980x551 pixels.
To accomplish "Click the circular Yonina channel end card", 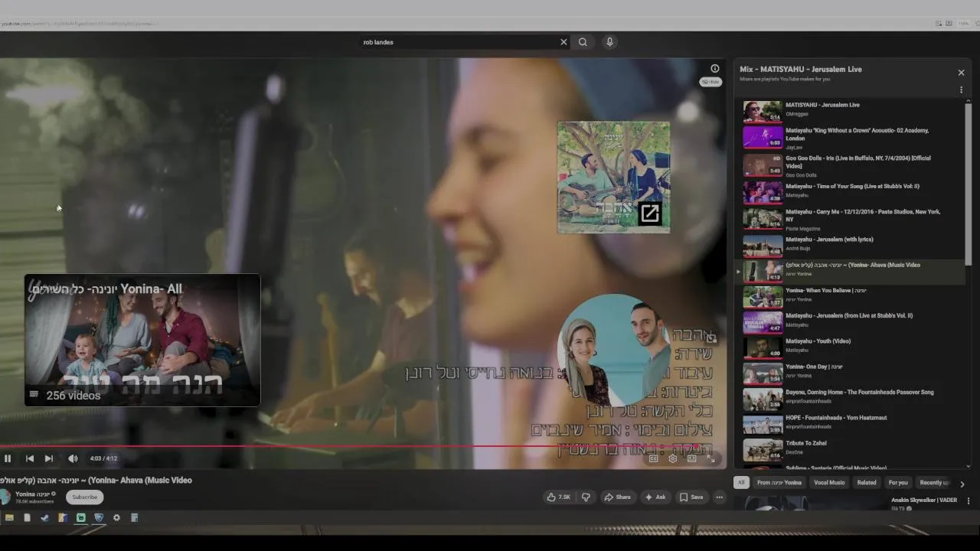I will click(x=614, y=350).
